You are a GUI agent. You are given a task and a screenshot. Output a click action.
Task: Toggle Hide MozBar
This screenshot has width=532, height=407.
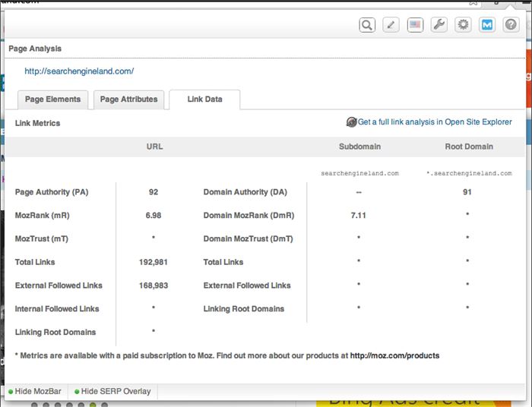tap(36, 392)
